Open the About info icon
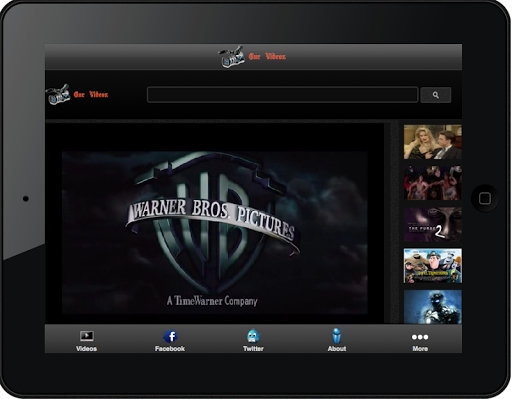The width and height of the screenshot is (512, 399). click(337, 336)
